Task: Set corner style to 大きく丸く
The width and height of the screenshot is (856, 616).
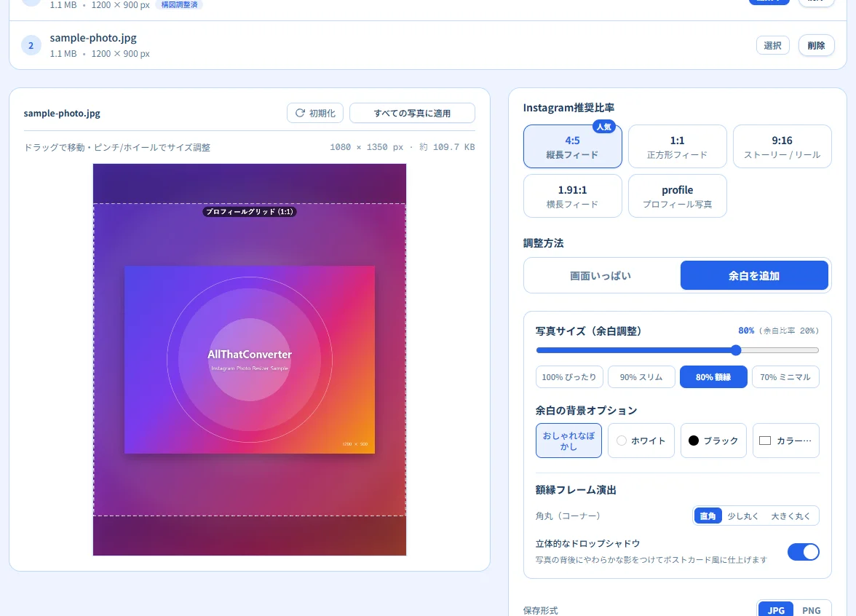Action: [x=790, y=516]
